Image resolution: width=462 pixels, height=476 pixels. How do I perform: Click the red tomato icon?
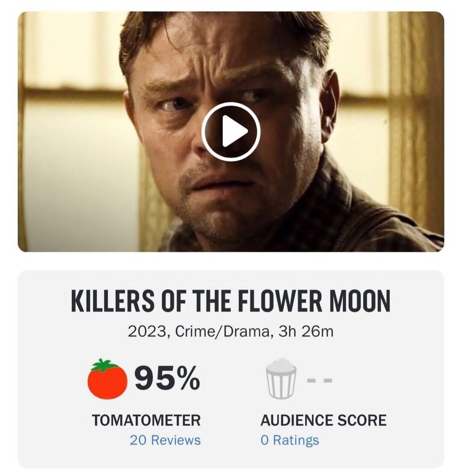pos(107,380)
